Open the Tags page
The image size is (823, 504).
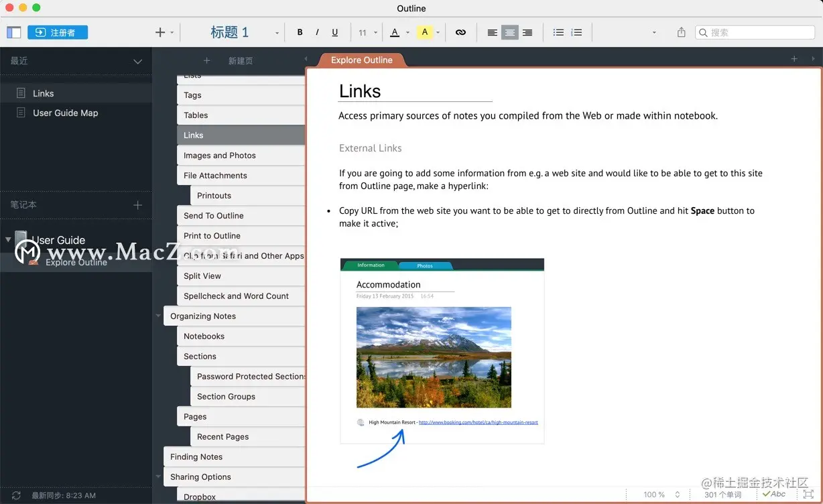click(241, 95)
